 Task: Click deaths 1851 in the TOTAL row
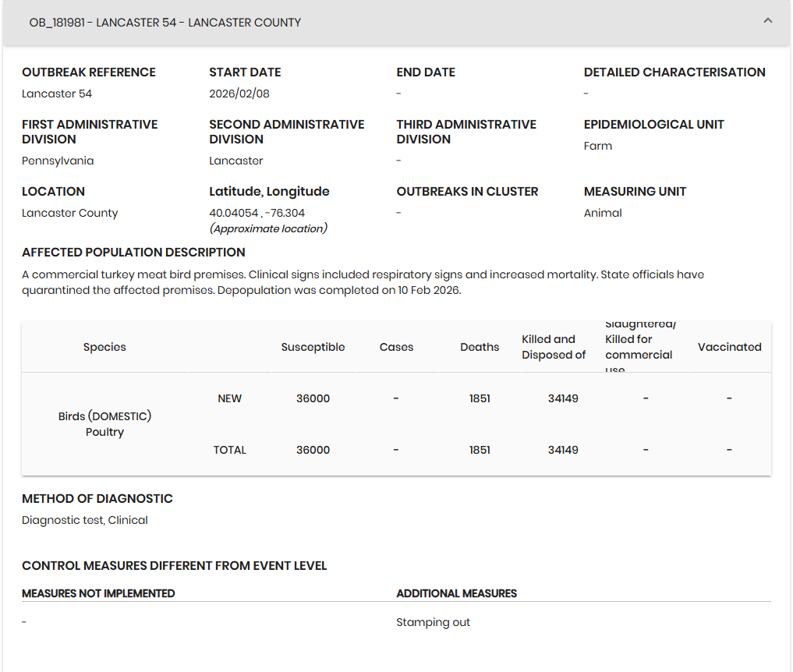coord(480,450)
